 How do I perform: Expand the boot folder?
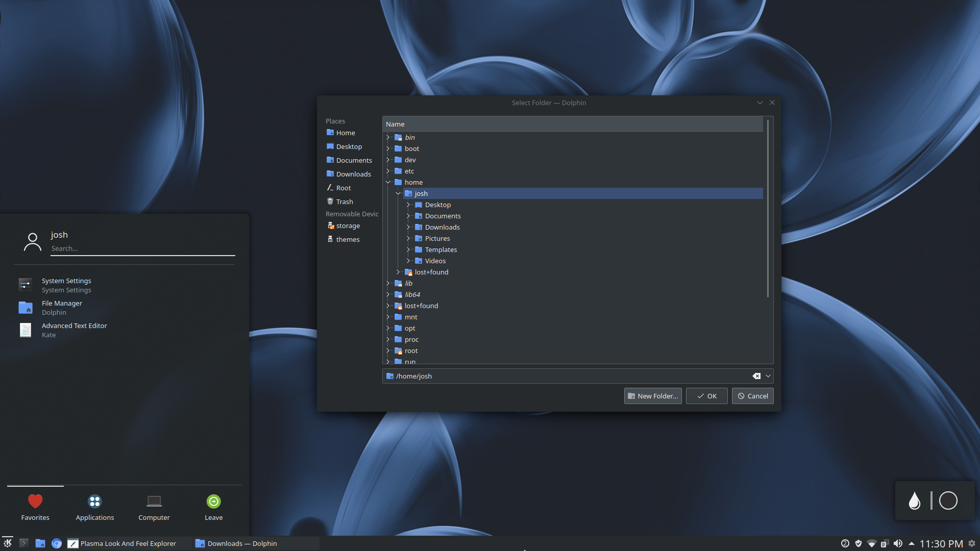tap(388, 148)
